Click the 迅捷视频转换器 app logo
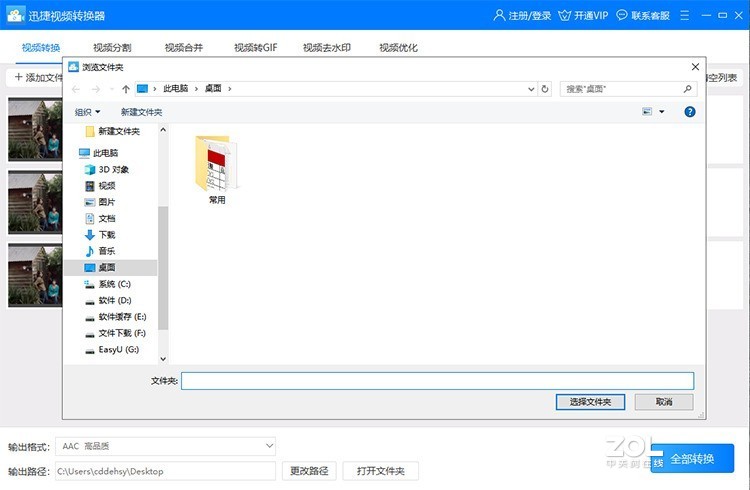750x490 pixels. point(15,15)
